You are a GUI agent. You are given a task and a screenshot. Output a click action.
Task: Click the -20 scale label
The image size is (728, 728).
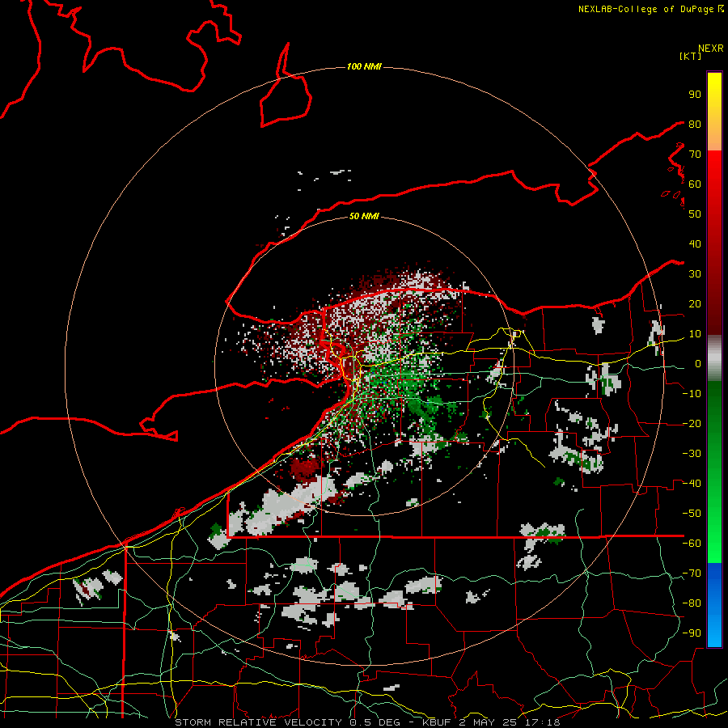coord(692,423)
